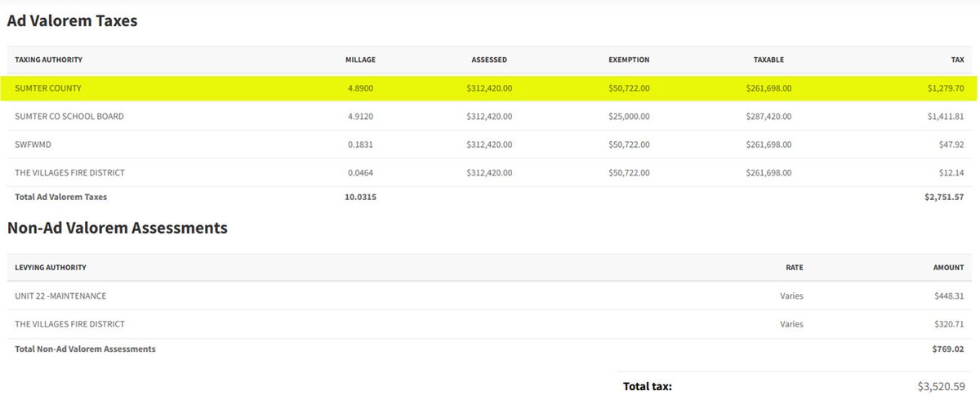Select the SWFWMD row label
The width and height of the screenshot is (980, 400).
click(33, 144)
